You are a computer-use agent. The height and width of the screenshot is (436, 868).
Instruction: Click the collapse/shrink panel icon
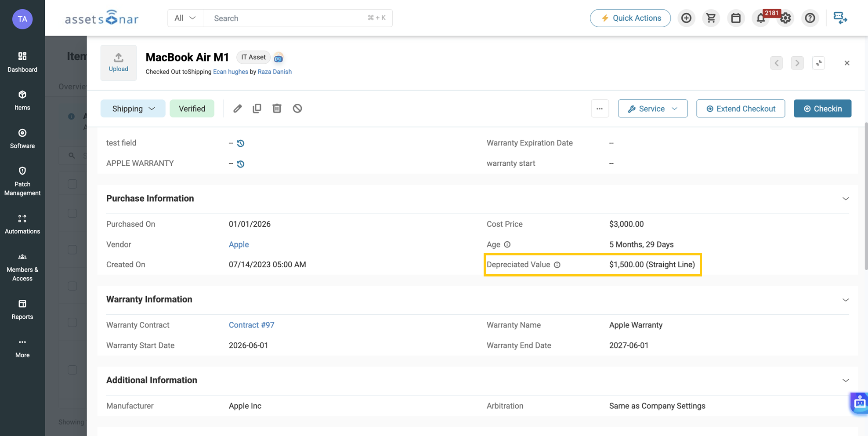pos(819,63)
